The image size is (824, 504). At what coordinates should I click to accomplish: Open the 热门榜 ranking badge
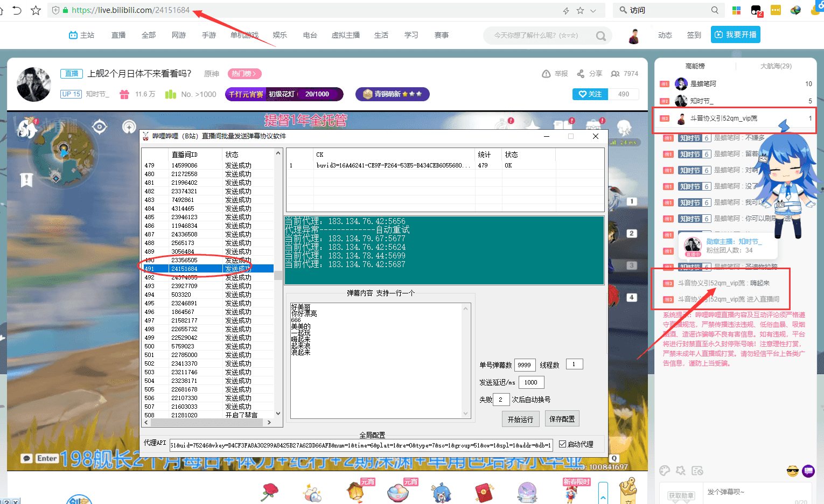(x=245, y=74)
